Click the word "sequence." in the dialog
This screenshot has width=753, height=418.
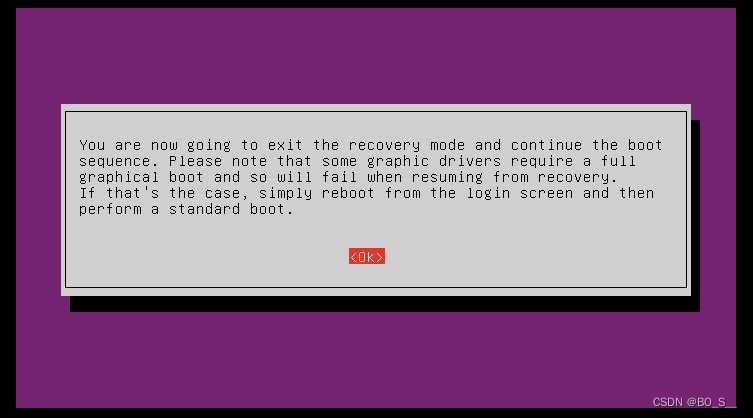[119, 161]
